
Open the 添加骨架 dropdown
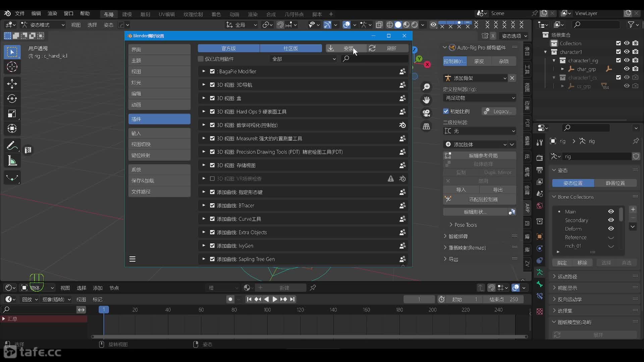point(476,78)
